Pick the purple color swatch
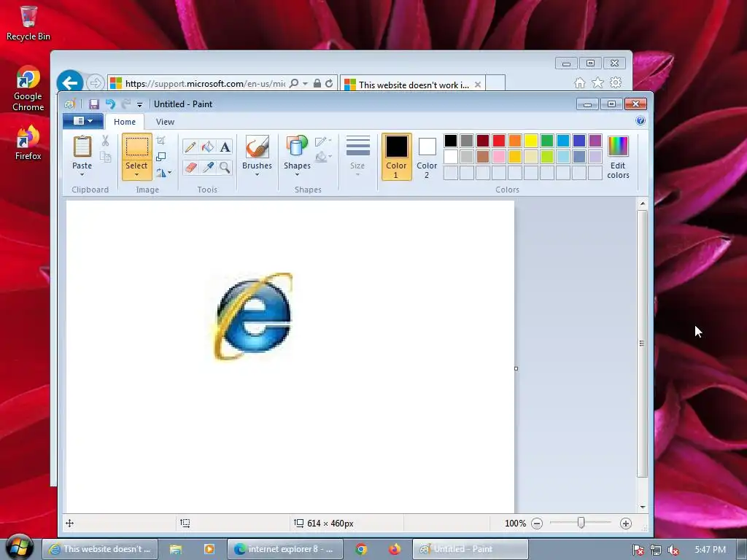 [595, 141]
